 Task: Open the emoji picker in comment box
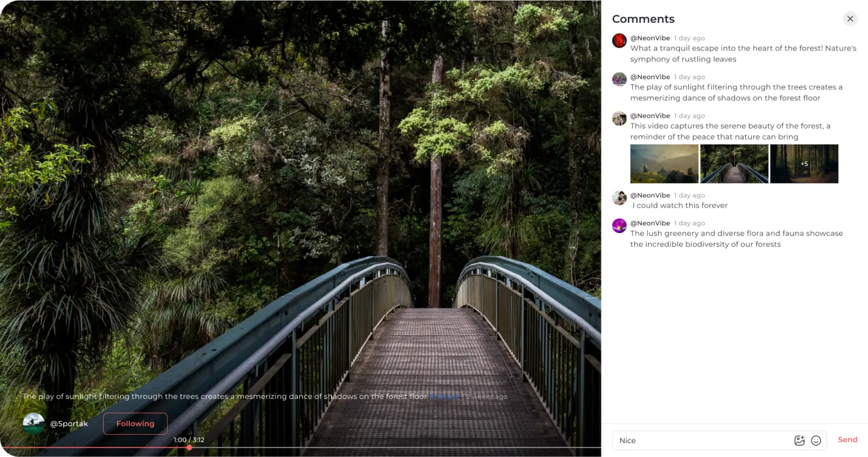coord(816,441)
